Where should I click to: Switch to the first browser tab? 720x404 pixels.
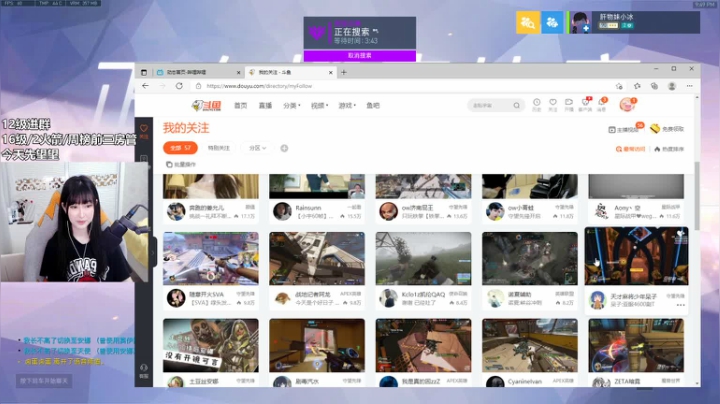pyautogui.click(x=197, y=73)
